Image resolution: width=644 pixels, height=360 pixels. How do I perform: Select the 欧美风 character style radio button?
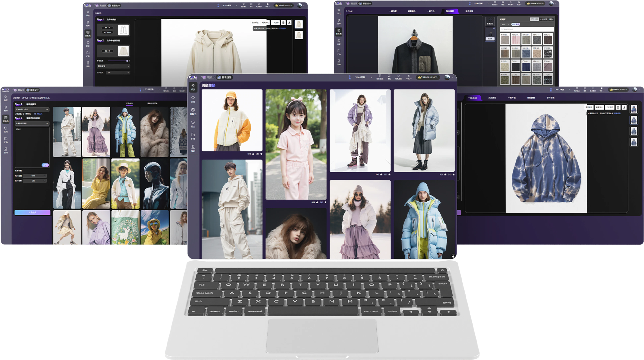click(x=24, y=114)
